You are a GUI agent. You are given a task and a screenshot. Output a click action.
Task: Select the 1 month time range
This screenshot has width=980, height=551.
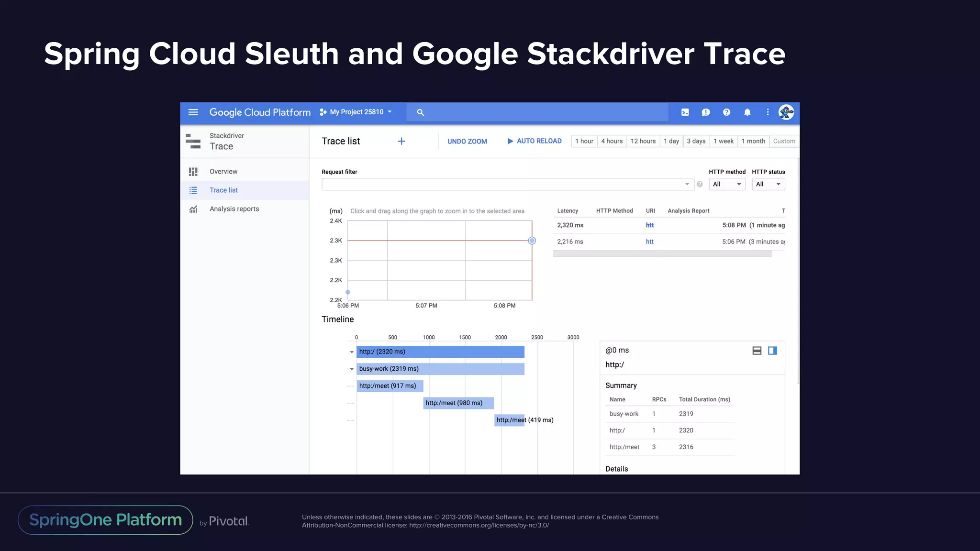point(753,141)
